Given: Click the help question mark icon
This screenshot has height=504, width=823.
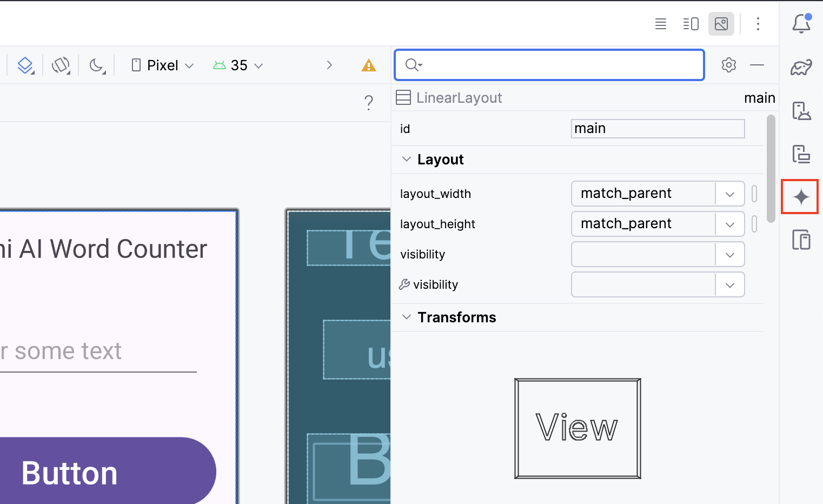Looking at the screenshot, I should coord(368,102).
